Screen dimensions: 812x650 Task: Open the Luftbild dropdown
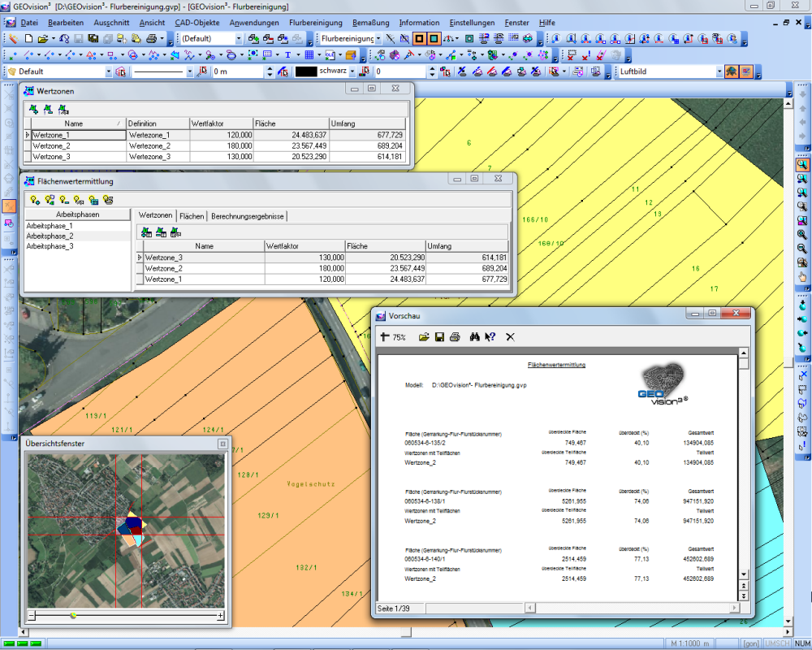click(719, 71)
